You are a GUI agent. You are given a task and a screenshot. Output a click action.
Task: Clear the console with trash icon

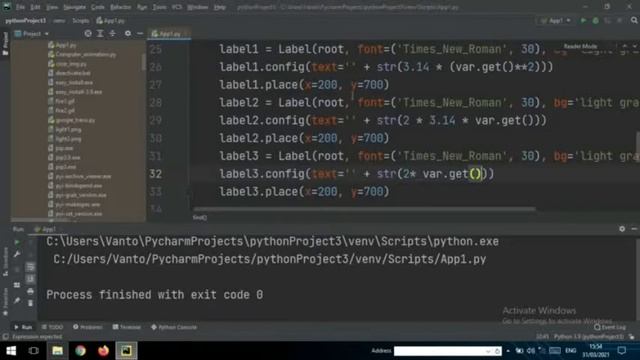coord(30,303)
